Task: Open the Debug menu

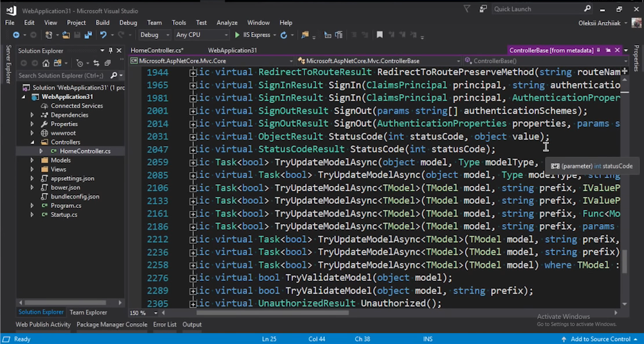Action: point(128,23)
